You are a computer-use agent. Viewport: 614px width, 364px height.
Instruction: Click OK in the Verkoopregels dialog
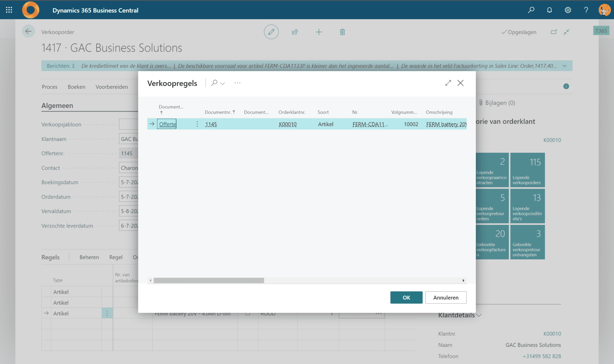406,298
